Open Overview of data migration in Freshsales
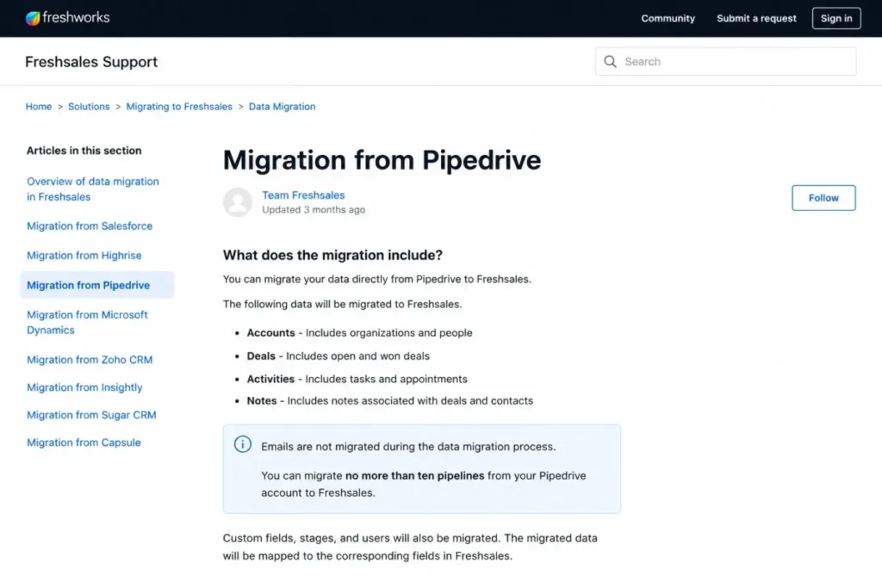 [93, 189]
